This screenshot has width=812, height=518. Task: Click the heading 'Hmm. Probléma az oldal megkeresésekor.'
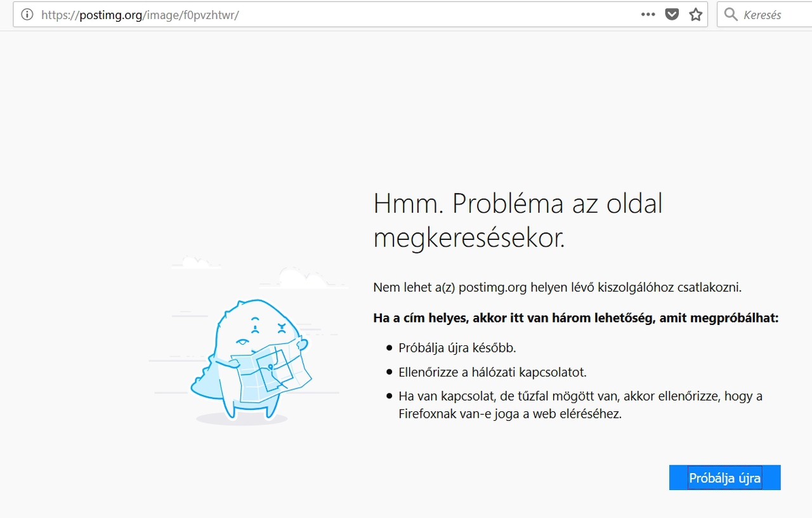coord(518,221)
